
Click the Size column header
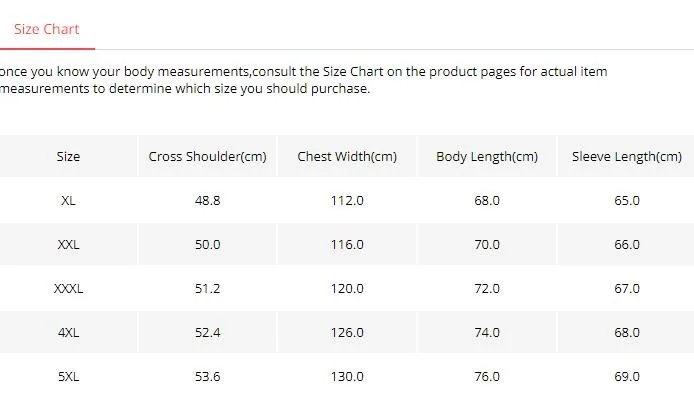pos(68,156)
